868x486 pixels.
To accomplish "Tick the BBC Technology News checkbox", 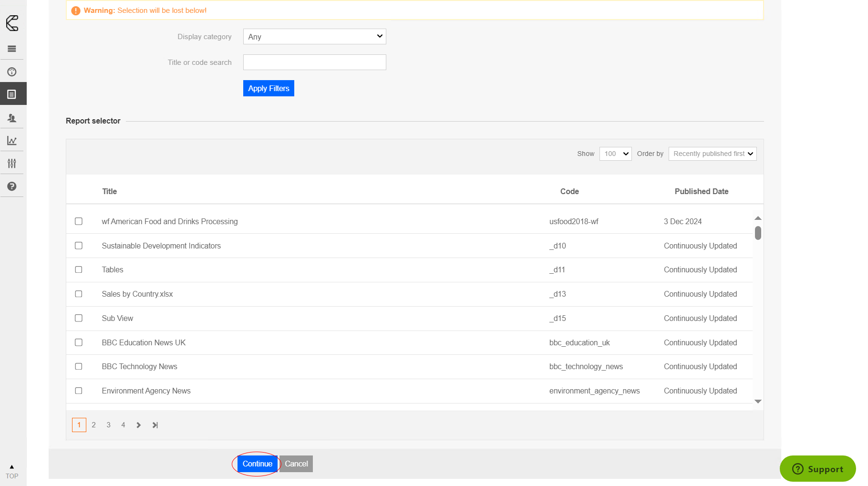I will coord(79,366).
